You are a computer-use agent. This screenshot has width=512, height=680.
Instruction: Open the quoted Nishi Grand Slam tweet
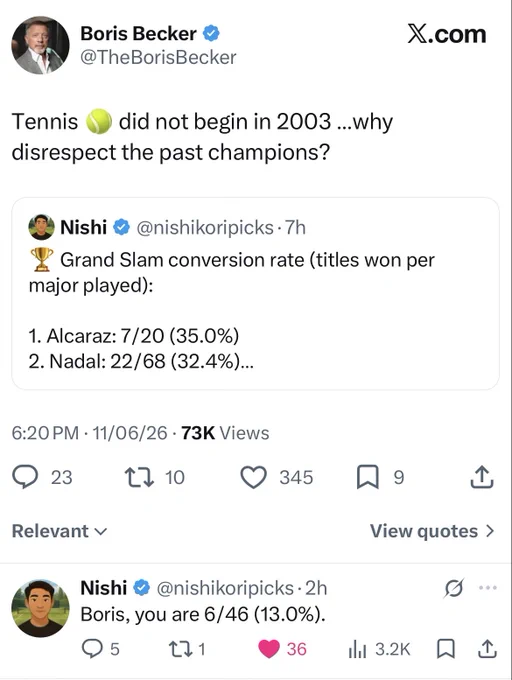point(255,294)
